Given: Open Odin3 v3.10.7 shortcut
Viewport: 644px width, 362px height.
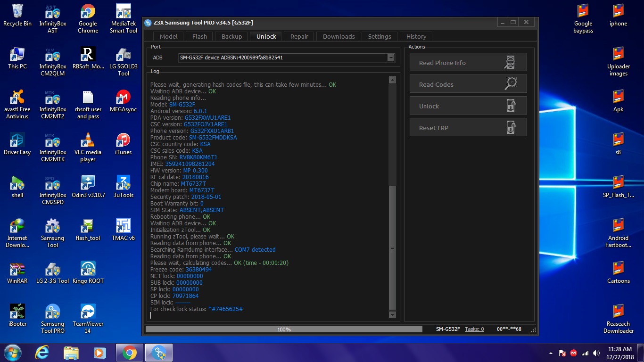Looking at the screenshot, I should 88,187.
